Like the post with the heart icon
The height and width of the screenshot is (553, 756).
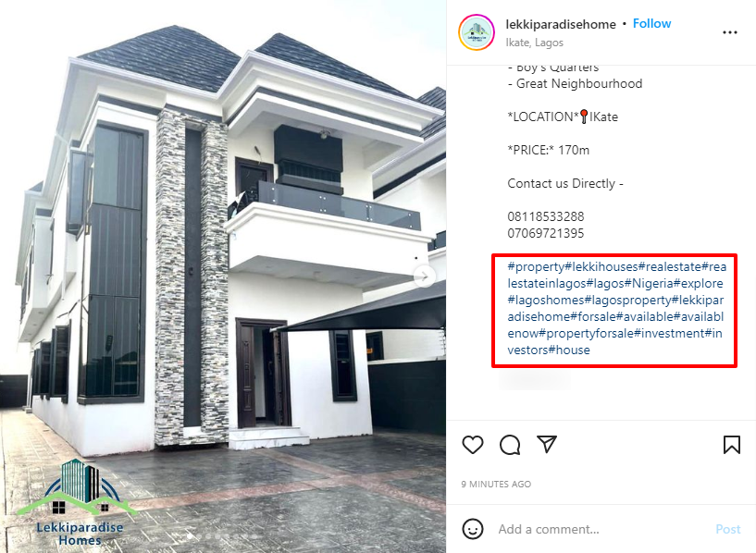473,444
